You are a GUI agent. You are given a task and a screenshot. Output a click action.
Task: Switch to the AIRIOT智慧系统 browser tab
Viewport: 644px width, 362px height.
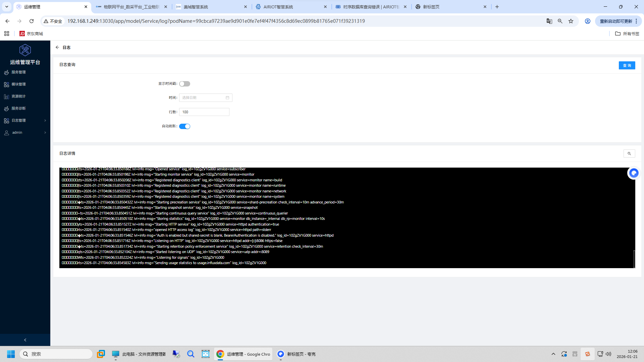278,7
